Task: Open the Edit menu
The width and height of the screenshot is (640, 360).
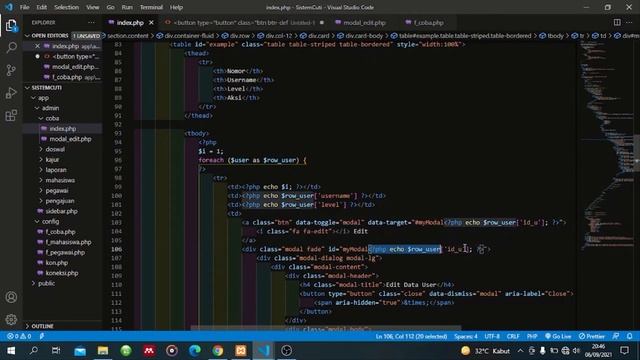Action: click(42, 7)
